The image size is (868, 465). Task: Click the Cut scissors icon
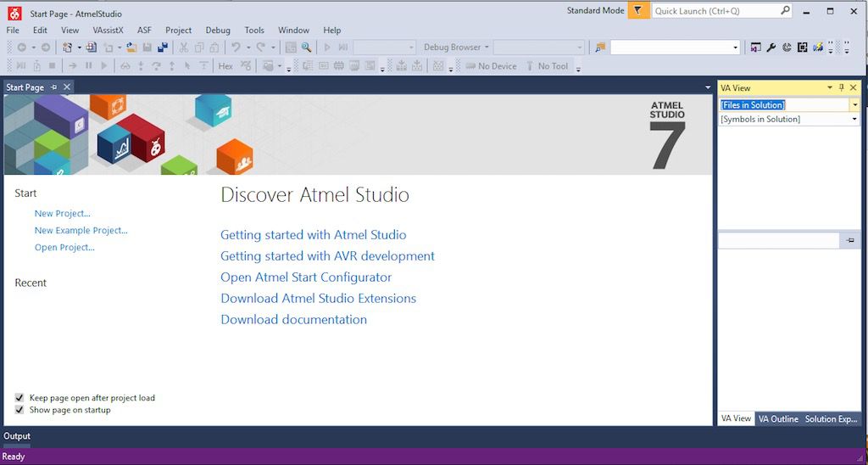click(183, 48)
